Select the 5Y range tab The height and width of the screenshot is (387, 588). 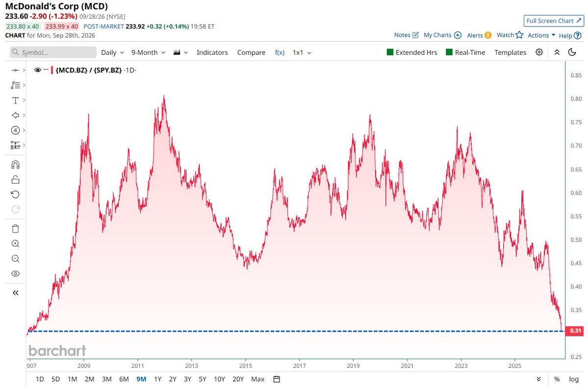tap(203, 379)
